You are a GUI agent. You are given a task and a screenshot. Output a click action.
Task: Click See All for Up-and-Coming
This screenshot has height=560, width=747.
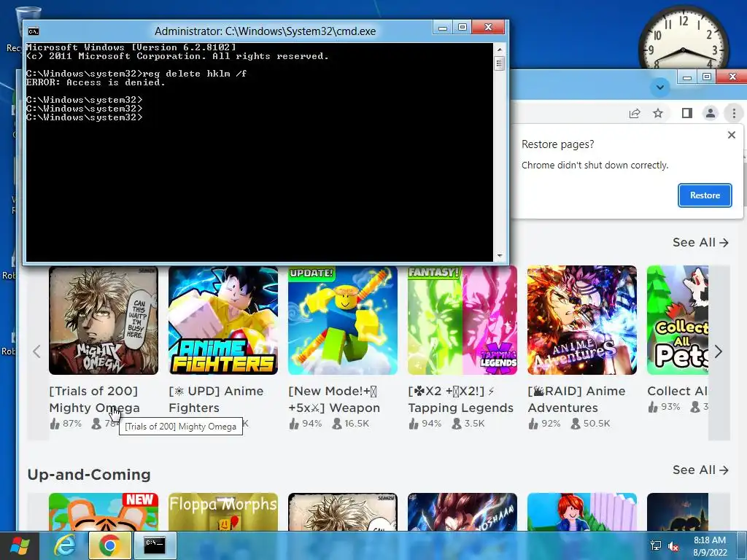[700, 470]
